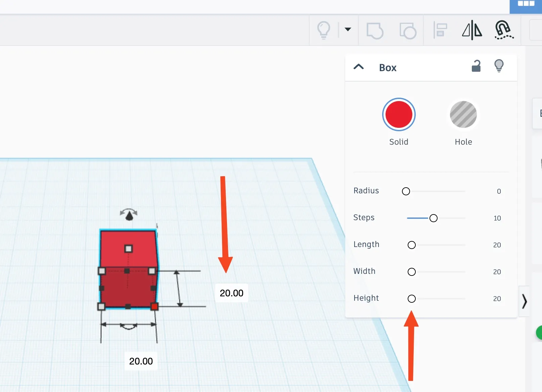Open the visibility dropdown arrow in toolbar
542x392 pixels.
tap(348, 30)
